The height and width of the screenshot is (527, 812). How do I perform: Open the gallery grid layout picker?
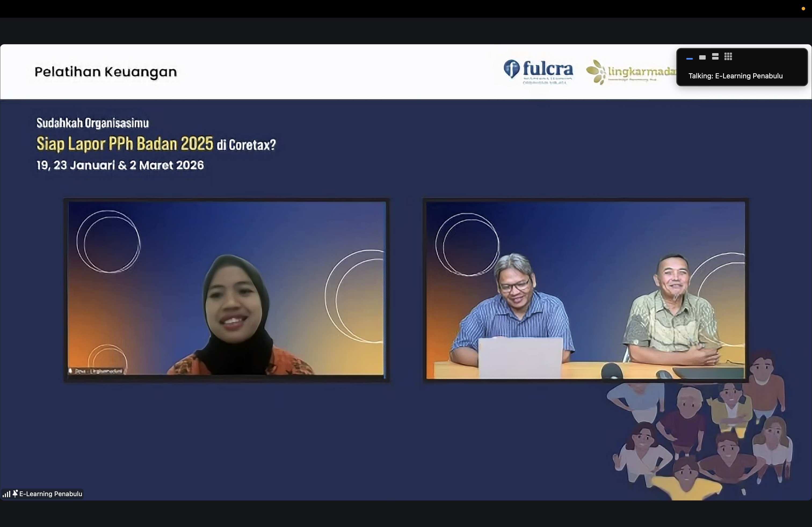coord(728,57)
